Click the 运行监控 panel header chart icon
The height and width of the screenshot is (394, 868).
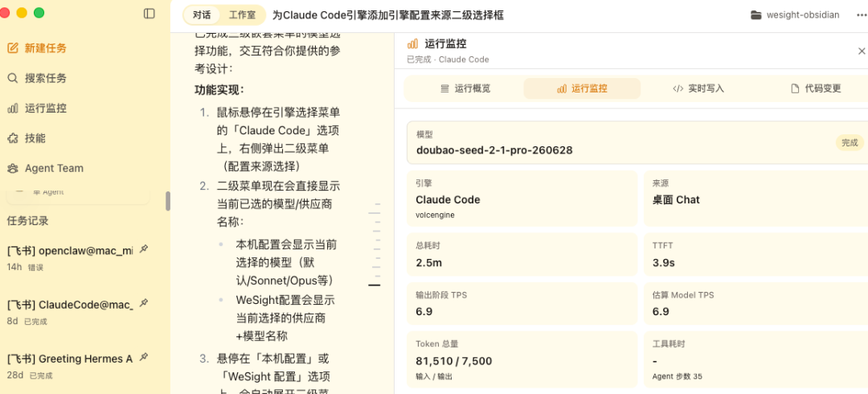[412, 44]
